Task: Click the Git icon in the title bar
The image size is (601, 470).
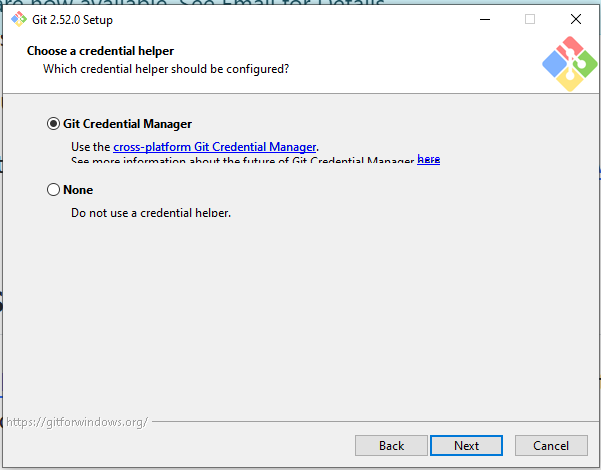Action: coord(18,19)
